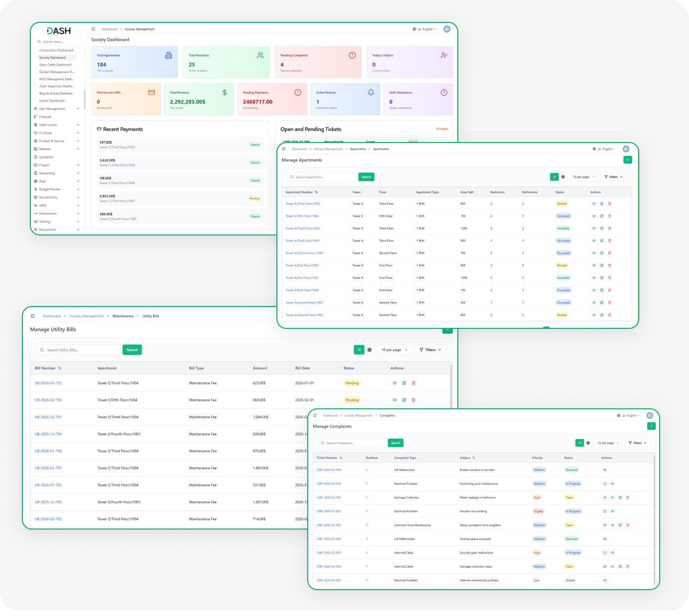Open the English language dropdown in Society Dashboard
Viewport: 689px width, 616px height.
coord(424,29)
